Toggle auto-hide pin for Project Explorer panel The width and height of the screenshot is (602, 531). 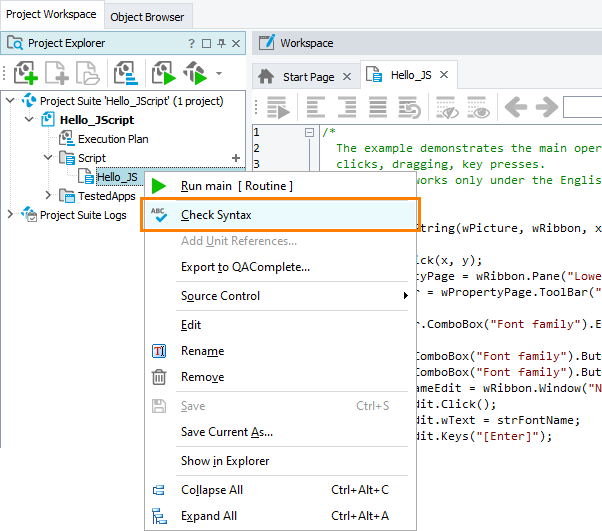coord(221,44)
